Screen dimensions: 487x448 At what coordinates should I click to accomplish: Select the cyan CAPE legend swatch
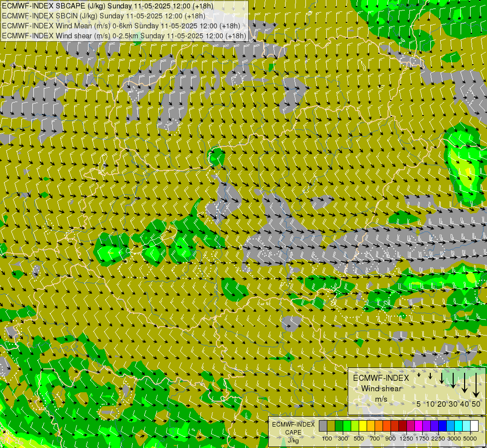pyautogui.click(x=459, y=426)
